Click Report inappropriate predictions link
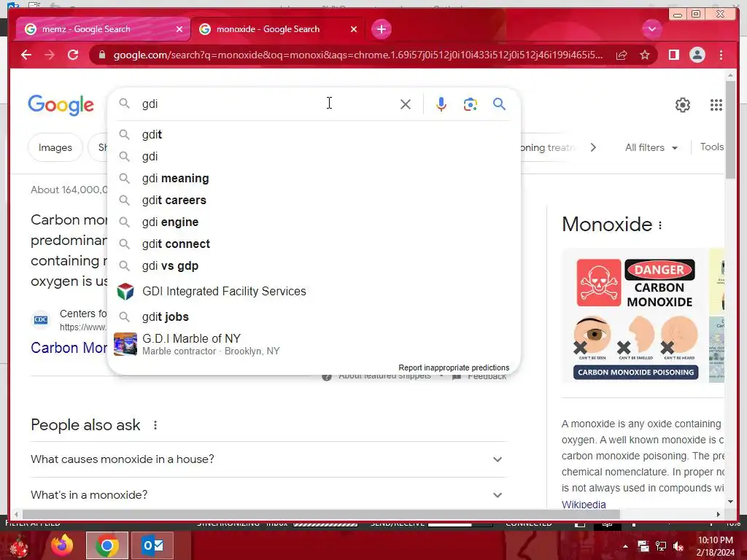The image size is (747, 560). tap(454, 367)
